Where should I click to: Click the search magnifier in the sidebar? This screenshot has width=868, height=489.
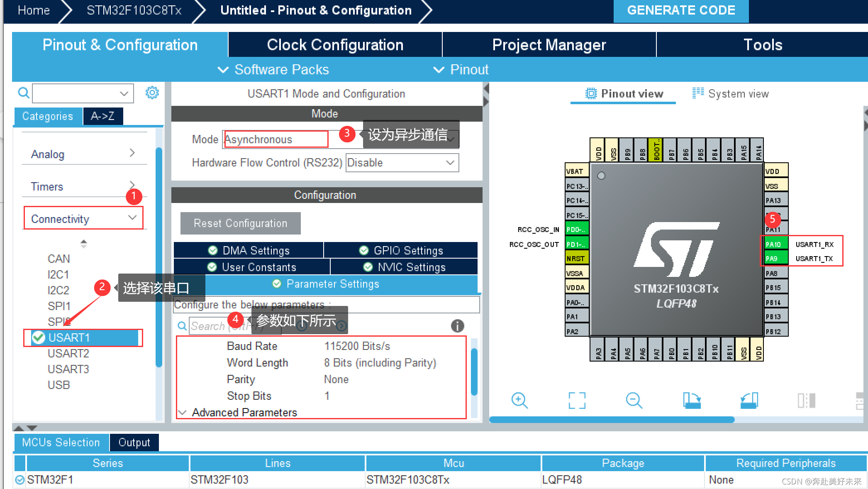[24, 93]
